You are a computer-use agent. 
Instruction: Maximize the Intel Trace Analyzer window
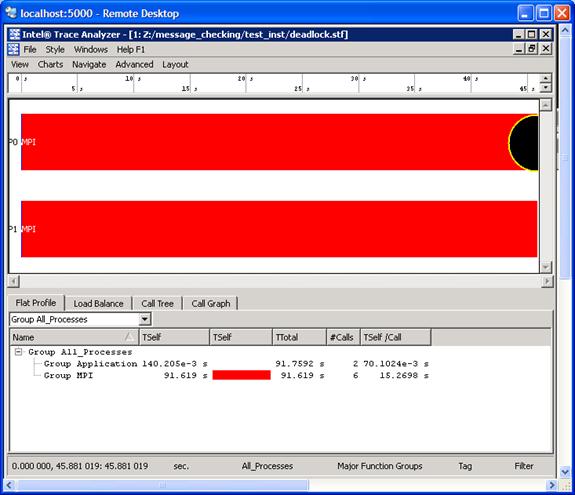coord(531,34)
